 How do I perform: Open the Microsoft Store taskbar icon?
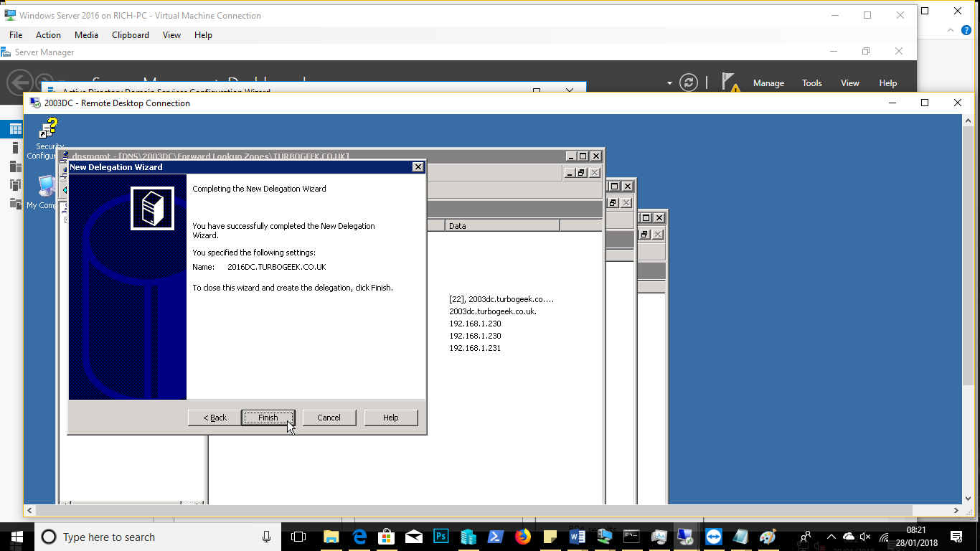coord(387,537)
